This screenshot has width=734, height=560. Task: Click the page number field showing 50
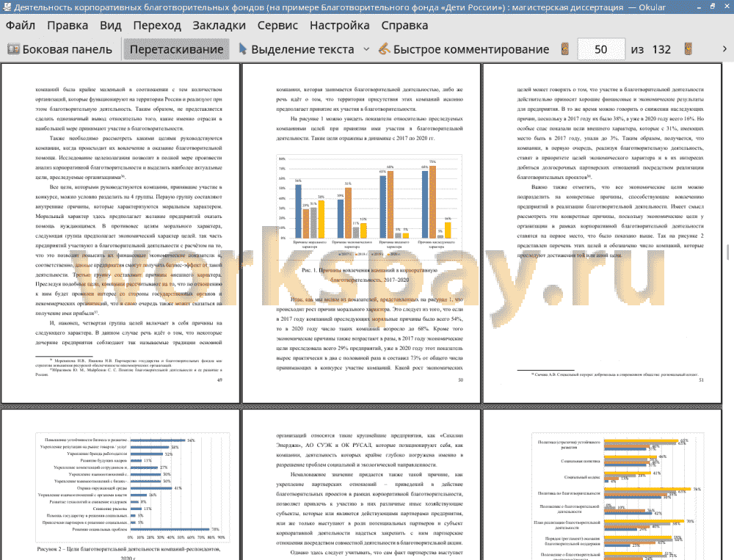tap(601, 49)
